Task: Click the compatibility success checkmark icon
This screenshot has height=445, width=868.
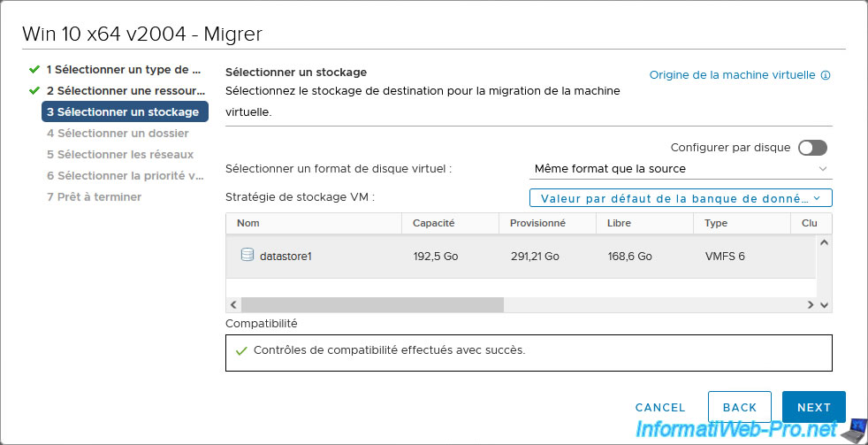Action: 241,351
